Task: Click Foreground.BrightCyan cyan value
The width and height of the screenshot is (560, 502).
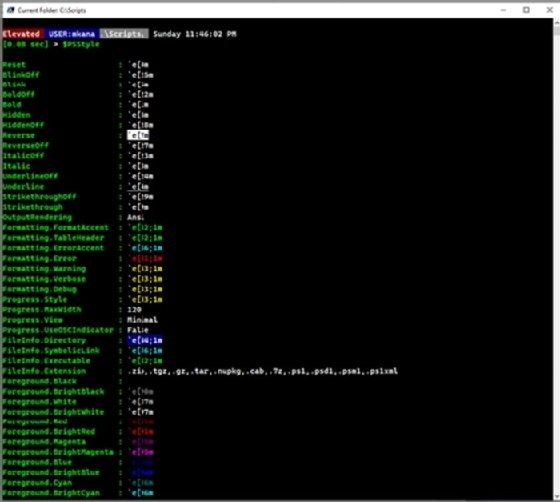Action: pos(141,493)
